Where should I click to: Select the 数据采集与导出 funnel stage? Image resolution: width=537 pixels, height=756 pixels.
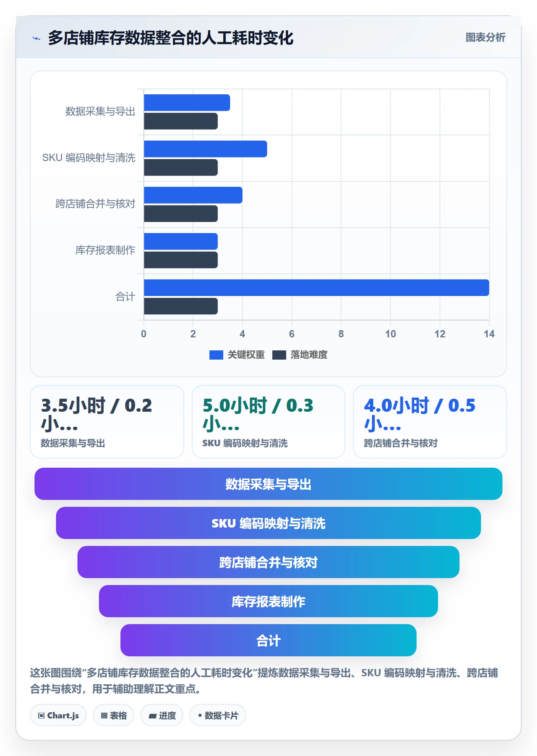click(x=268, y=484)
